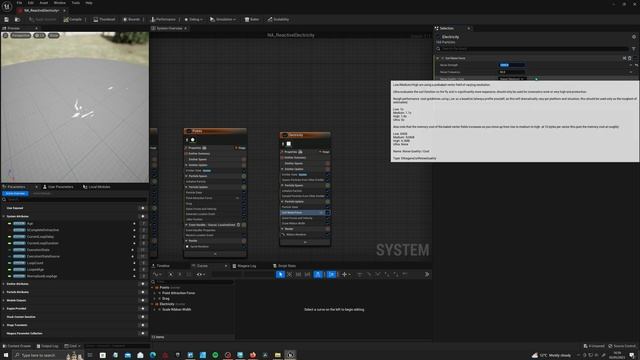Open the Content Drawer
This screenshot has height=360, width=640.
(x=17, y=346)
